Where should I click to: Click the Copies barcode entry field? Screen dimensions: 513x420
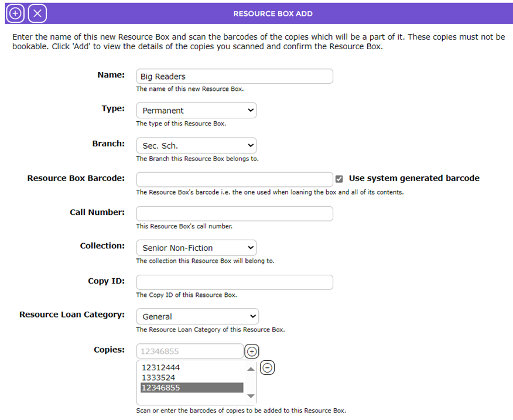click(190, 351)
